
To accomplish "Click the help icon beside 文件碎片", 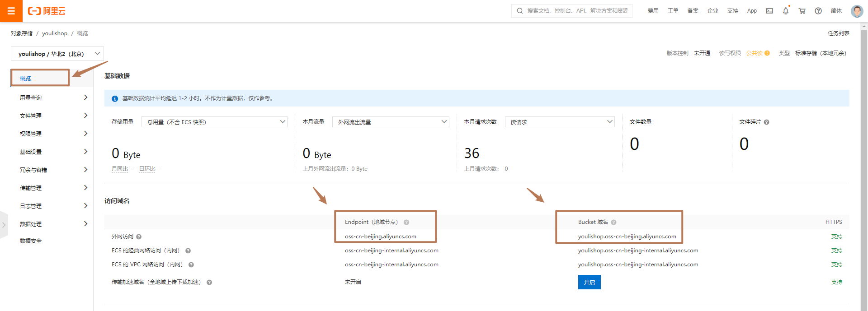I will (x=766, y=122).
